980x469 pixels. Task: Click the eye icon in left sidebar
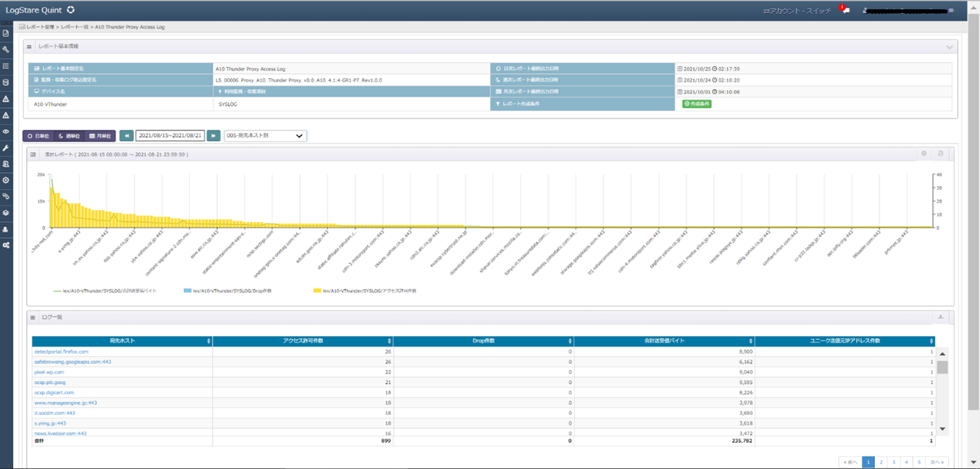tap(6, 132)
